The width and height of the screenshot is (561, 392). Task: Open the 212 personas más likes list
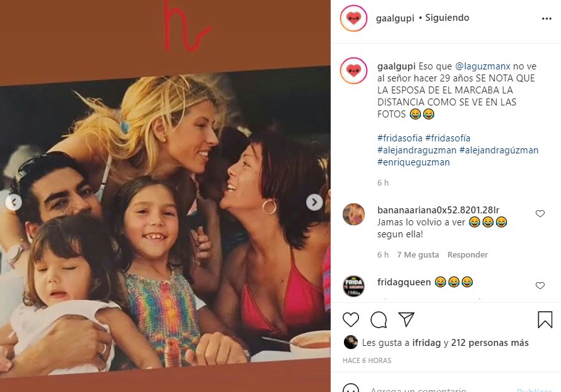point(490,343)
